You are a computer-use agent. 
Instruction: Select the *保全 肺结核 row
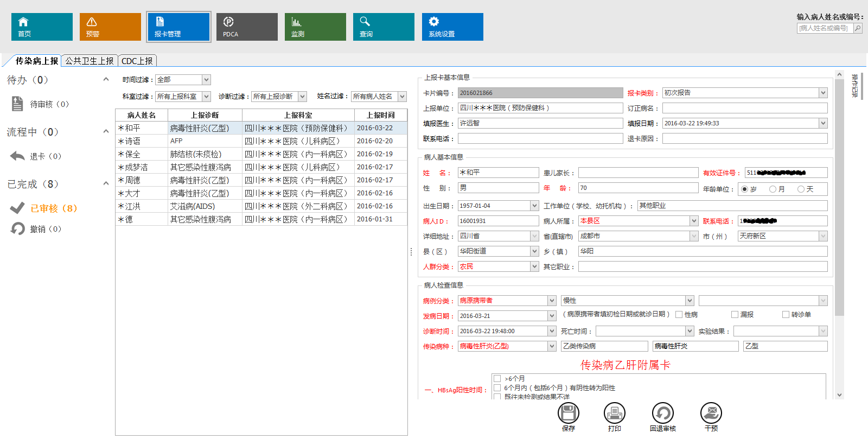(x=261, y=154)
